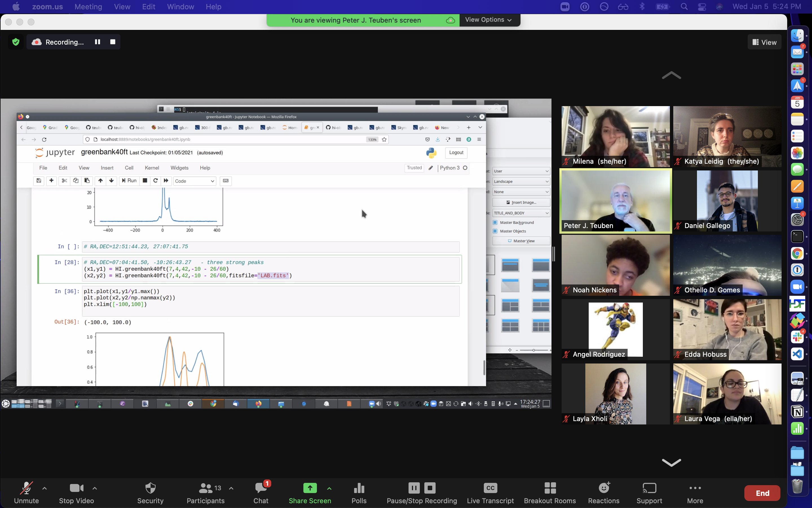
Task: Expand the Participants options arrow
Action: pos(231,489)
